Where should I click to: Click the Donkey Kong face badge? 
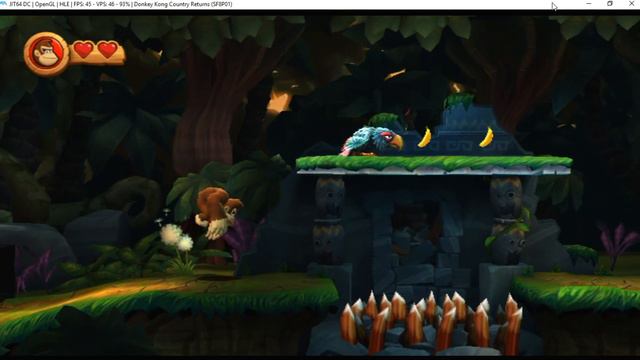pos(47,54)
